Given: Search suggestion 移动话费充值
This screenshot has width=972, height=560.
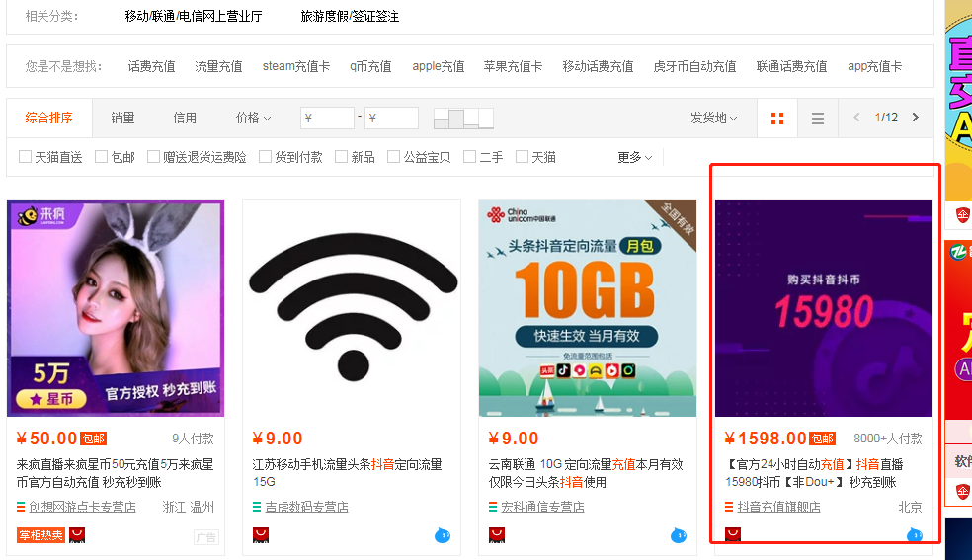Looking at the screenshot, I should point(598,66).
